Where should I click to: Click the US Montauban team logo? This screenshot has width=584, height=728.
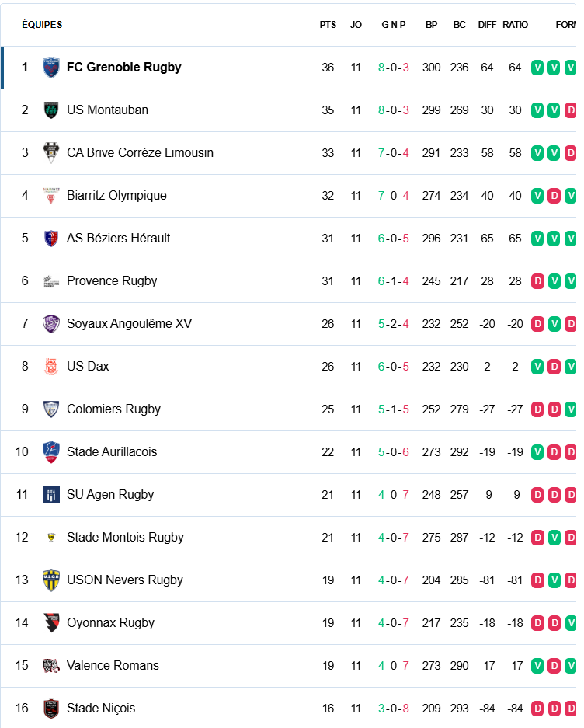(51, 110)
